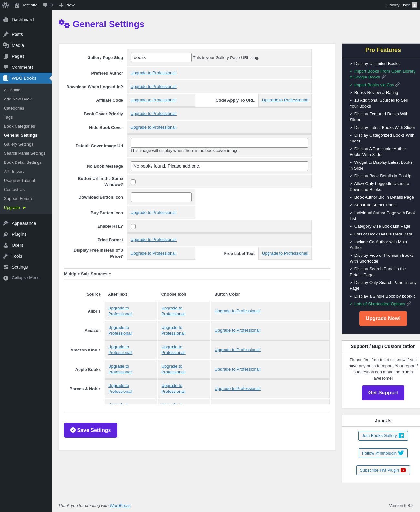Focus No Book Message input field
The height and width of the screenshot is (512, 420).
pos(219,166)
